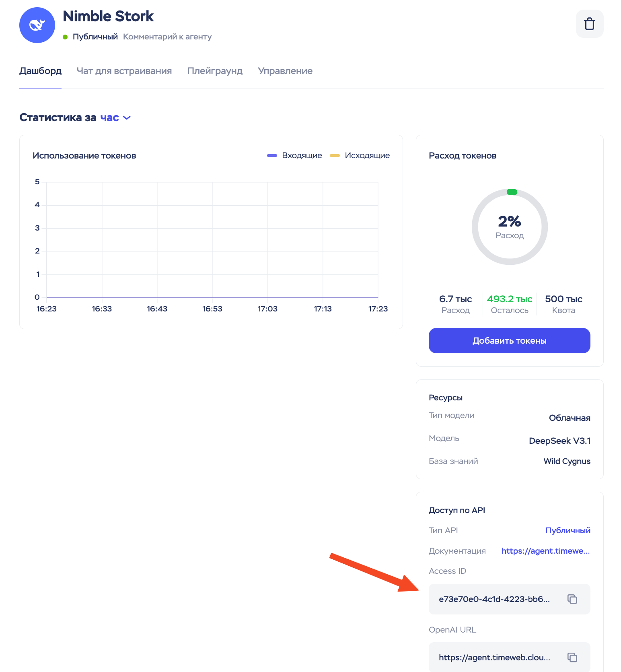Click the chevron next to час
621x672 pixels.
coord(127,117)
